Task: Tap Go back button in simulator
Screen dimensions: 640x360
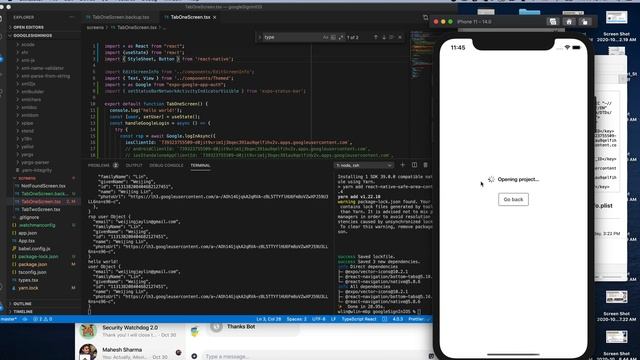Action: click(x=513, y=200)
